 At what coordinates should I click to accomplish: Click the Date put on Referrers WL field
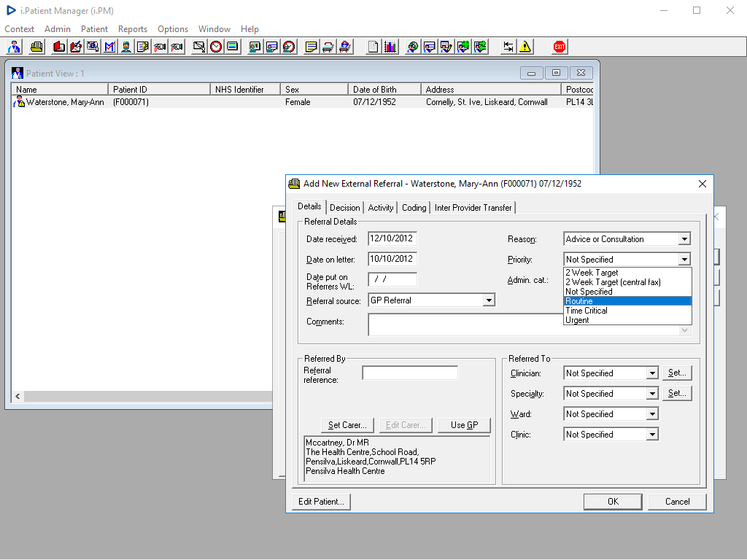click(x=392, y=279)
